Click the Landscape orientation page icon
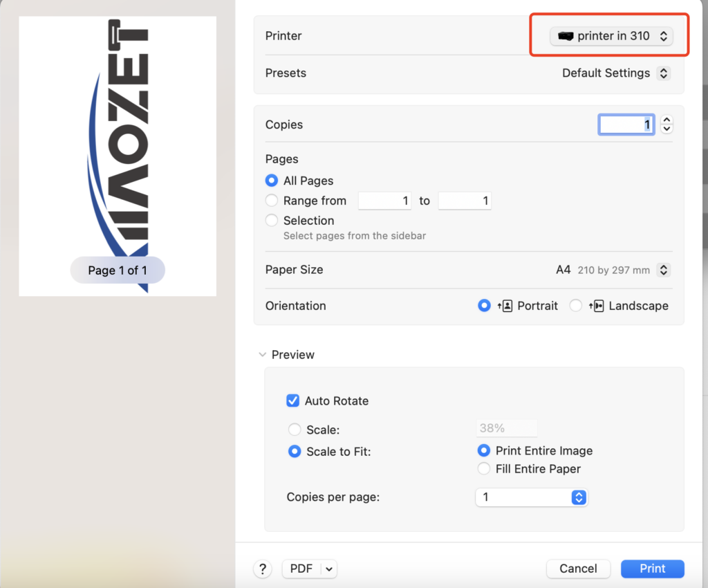 [596, 306]
